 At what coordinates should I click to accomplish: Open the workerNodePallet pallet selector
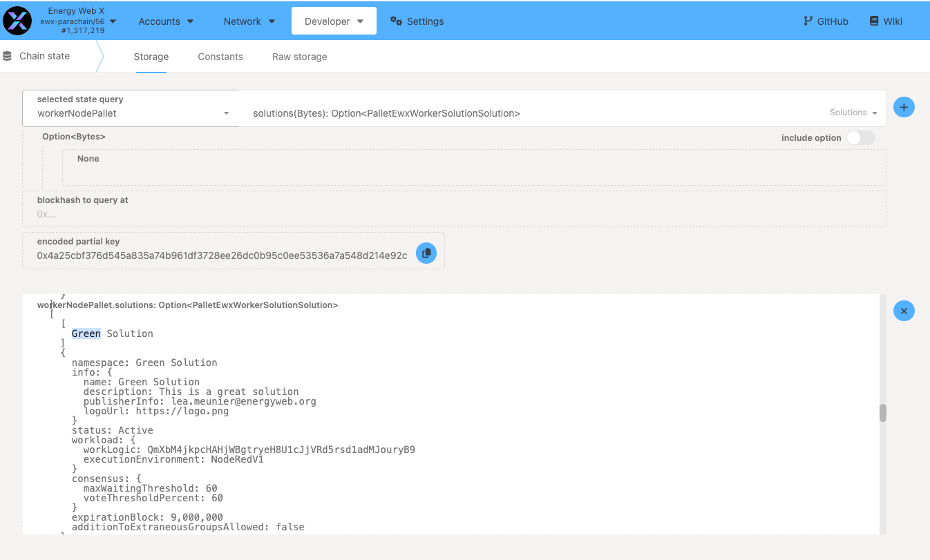131,113
